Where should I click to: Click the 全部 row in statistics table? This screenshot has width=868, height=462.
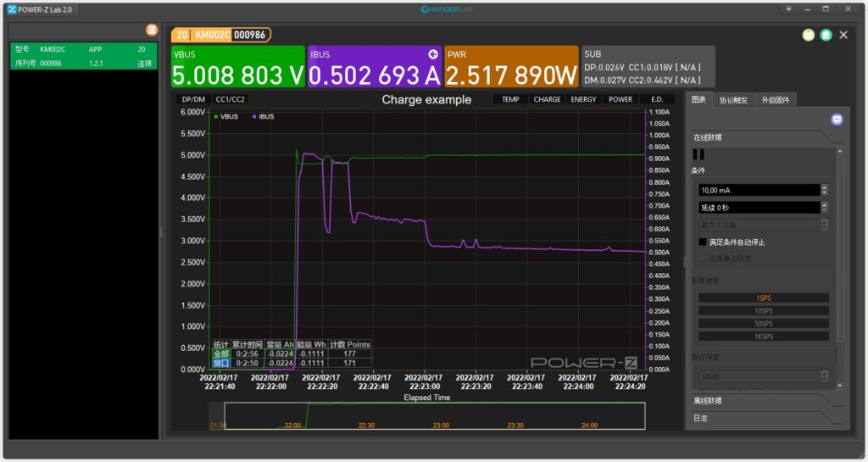(x=292, y=354)
